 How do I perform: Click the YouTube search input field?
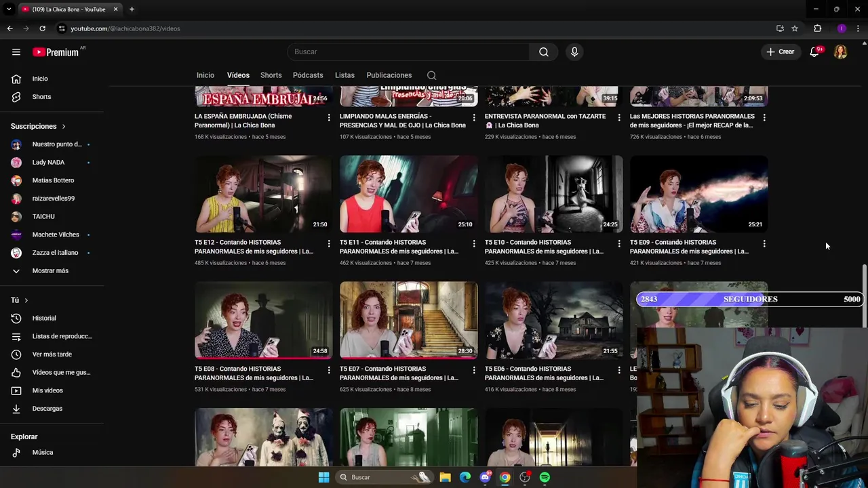408,52
